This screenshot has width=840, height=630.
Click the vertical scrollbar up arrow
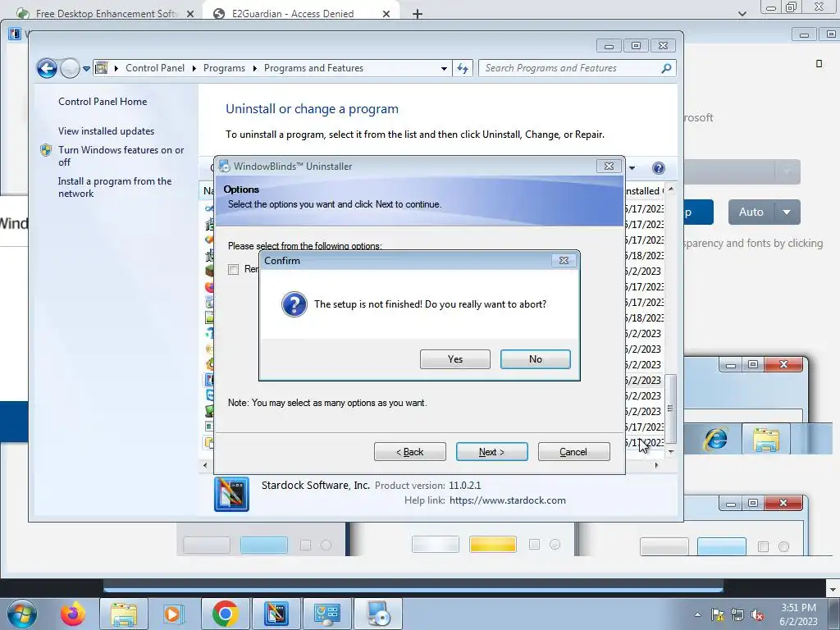click(x=671, y=189)
